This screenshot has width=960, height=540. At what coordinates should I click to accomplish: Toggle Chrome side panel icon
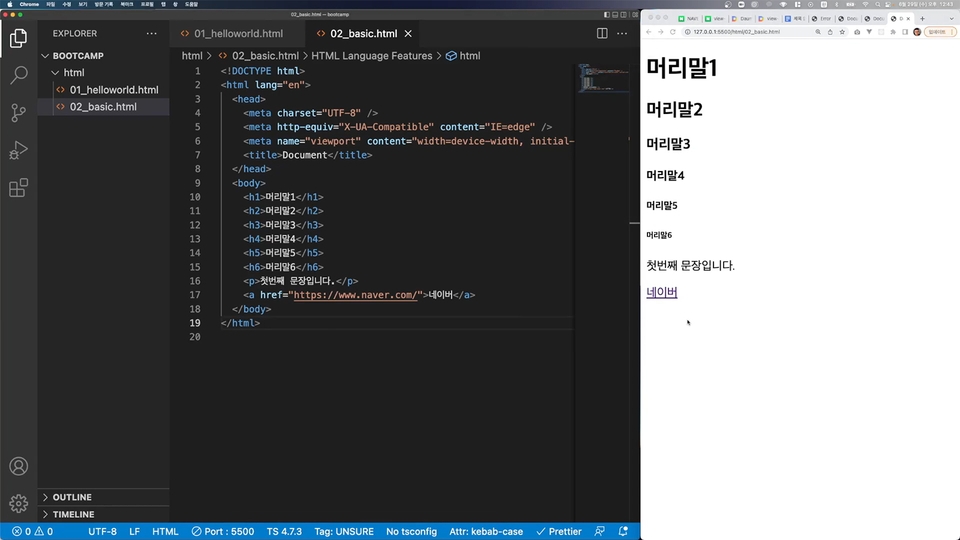(x=906, y=32)
